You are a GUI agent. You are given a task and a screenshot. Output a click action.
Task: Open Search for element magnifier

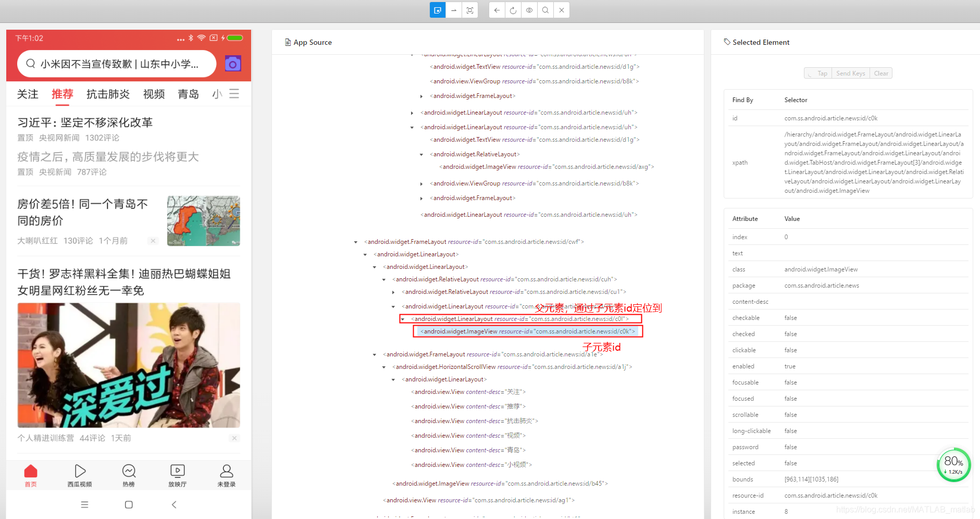(x=545, y=10)
